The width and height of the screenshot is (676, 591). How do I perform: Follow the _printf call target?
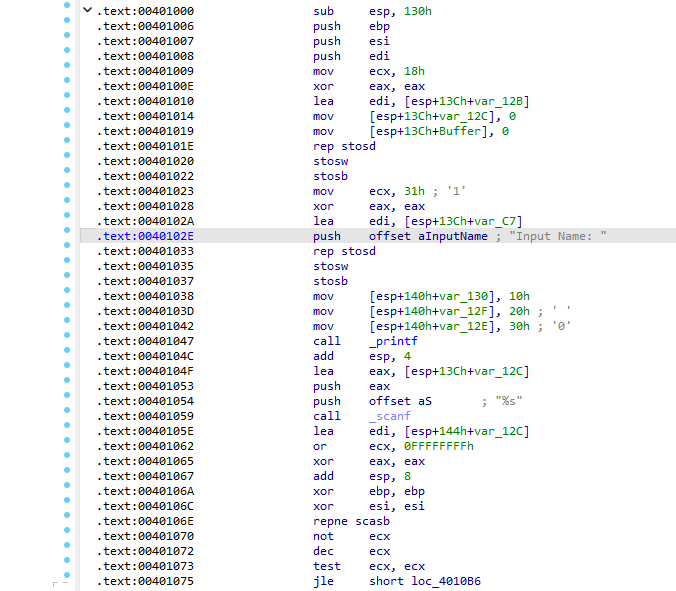[393, 341]
